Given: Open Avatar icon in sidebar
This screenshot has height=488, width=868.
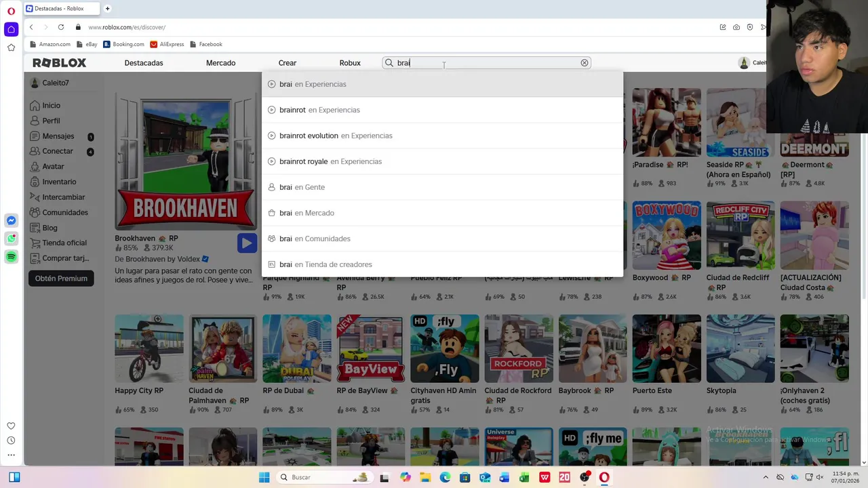Looking at the screenshot, I should [35, 167].
